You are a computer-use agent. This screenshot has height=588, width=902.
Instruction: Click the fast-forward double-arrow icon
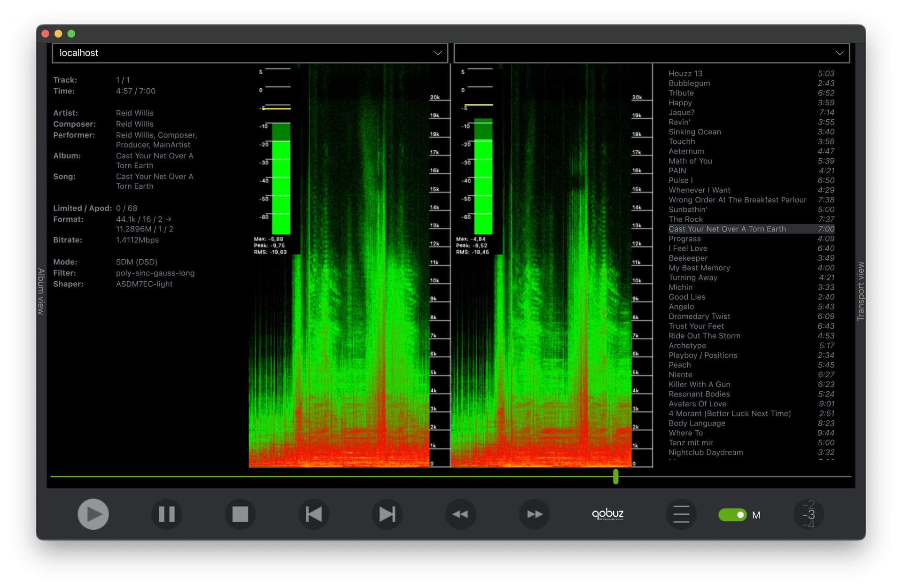click(x=534, y=514)
